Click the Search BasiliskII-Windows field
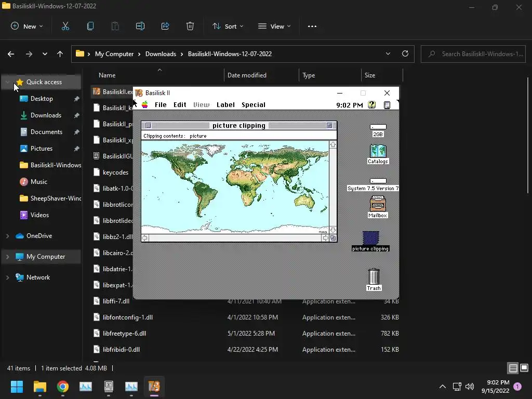532x399 pixels. [x=473, y=54]
